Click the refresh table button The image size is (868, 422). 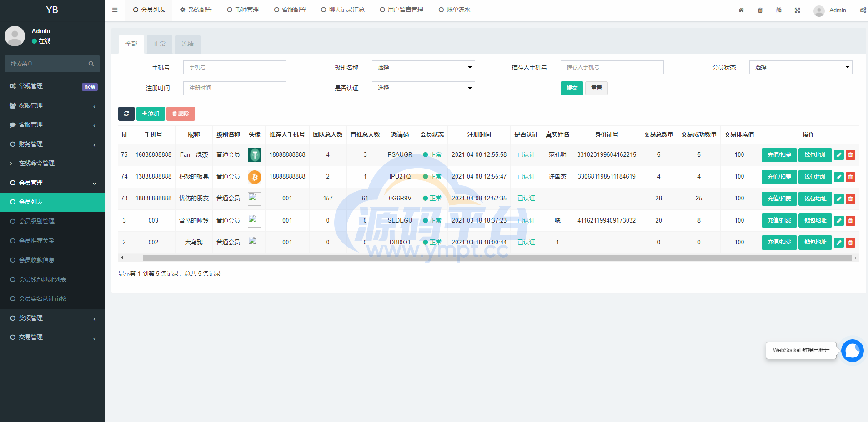126,114
